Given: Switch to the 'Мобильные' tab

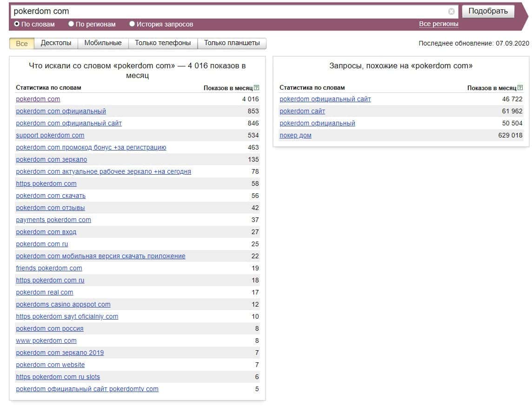Looking at the screenshot, I should [103, 43].
